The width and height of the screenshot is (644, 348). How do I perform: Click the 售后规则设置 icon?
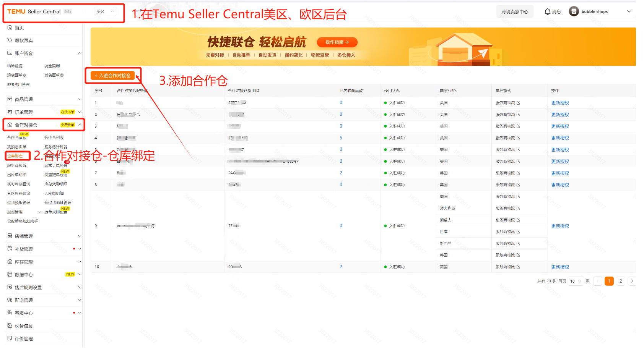pos(10,287)
